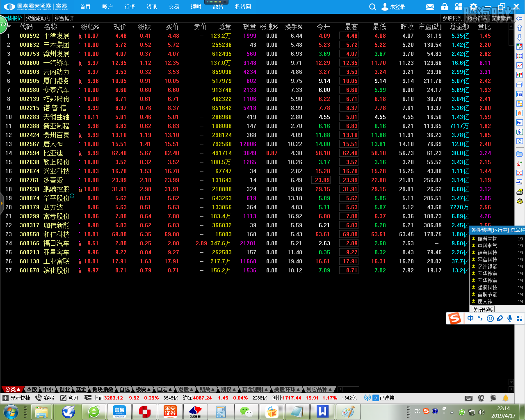Click the down arrow icon in right sidebar
Screen dimensions: 525x420
(x=520, y=37)
